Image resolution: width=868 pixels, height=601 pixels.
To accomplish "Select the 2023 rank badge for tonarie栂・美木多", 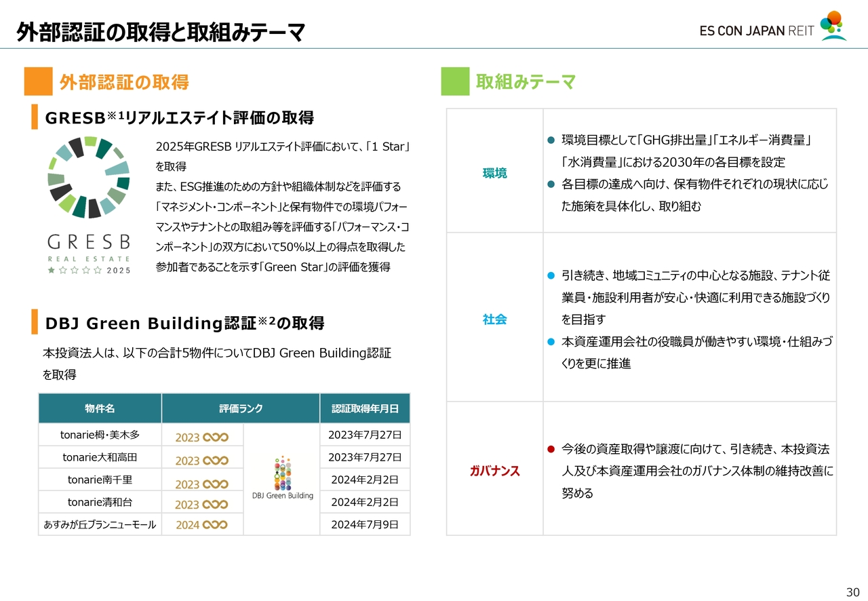I will click(x=201, y=438).
